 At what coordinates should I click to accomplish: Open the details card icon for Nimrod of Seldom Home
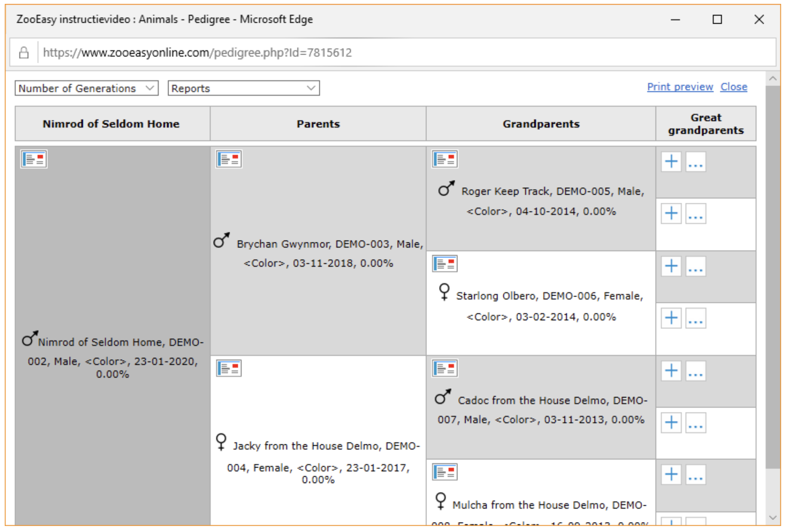[34, 159]
